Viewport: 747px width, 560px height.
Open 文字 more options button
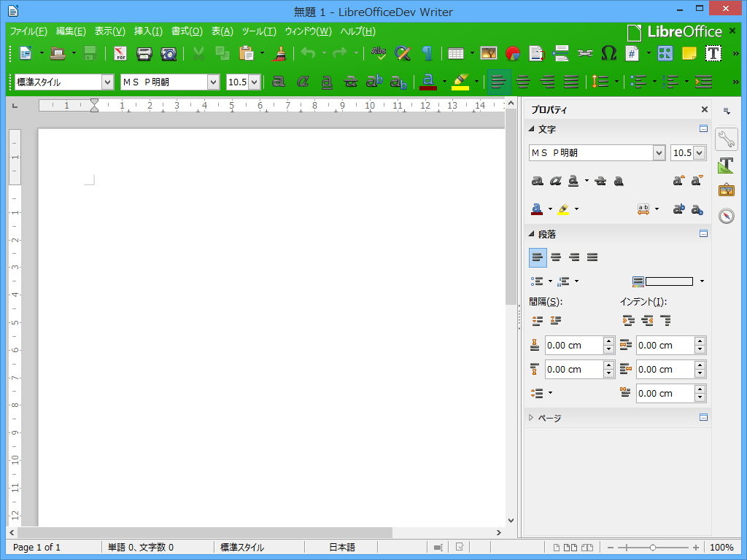pyautogui.click(x=703, y=128)
